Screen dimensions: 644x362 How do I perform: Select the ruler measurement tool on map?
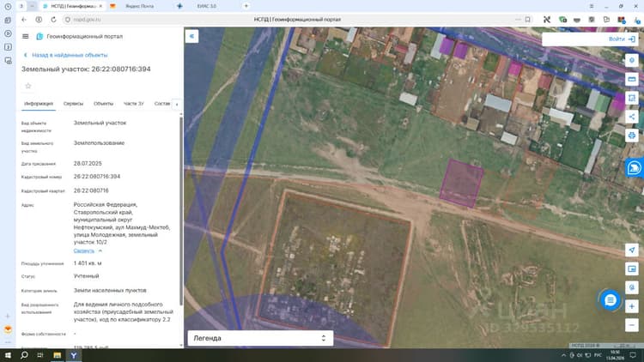(x=632, y=79)
